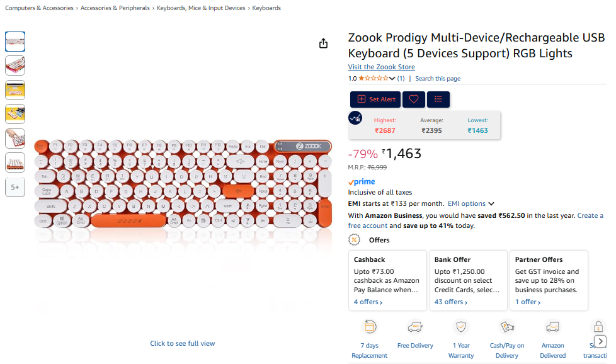Image resolution: width=616 pixels, height=364 pixels.
Task: Open the 43 offers Bank Offer link
Action: pyautogui.click(x=451, y=302)
